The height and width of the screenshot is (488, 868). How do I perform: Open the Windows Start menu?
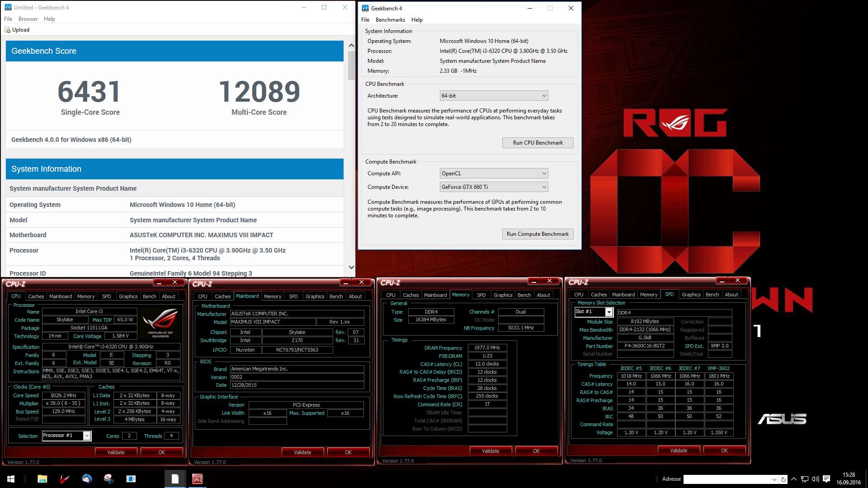[11, 479]
